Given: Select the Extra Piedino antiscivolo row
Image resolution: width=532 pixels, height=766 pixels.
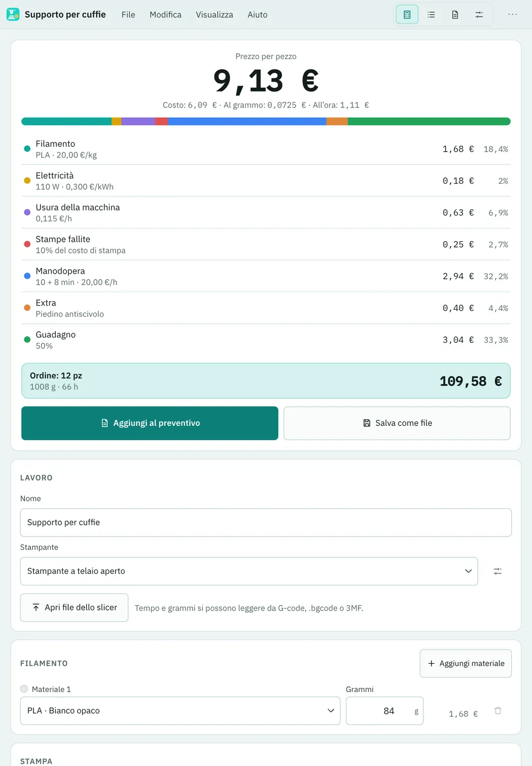Looking at the screenshot, I should coord(266,308).
